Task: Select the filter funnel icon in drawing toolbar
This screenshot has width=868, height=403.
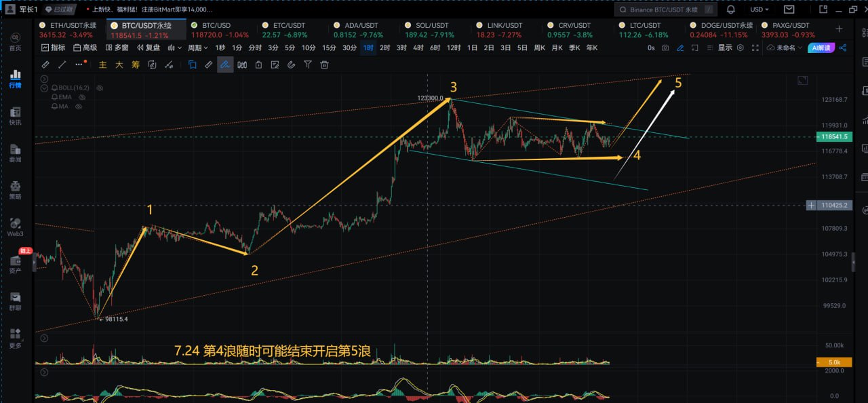Action: click(308, 64)
